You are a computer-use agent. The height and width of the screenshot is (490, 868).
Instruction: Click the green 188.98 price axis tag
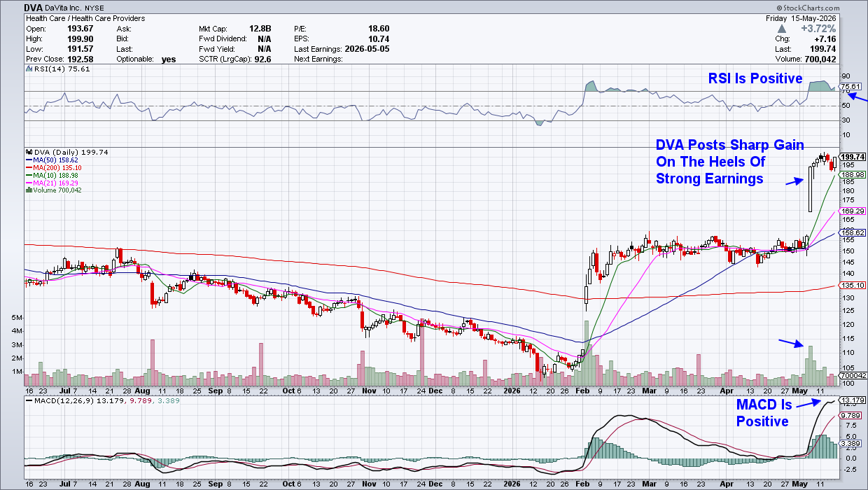pyautogui.click(x=853, y=174)
